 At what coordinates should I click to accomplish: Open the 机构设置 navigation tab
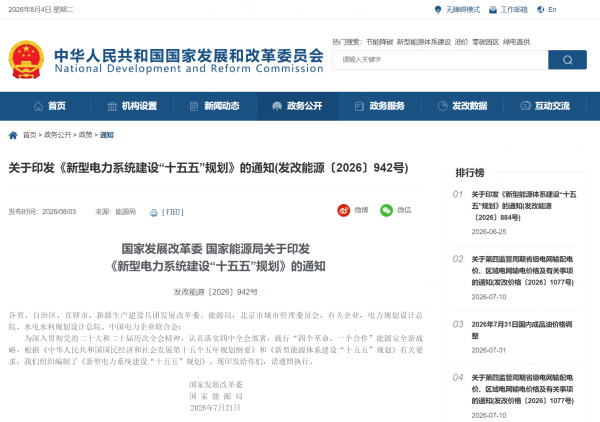pos(132,106)
